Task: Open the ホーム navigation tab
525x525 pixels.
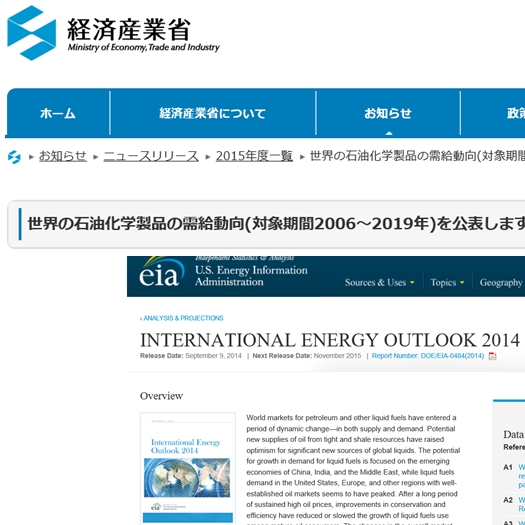Action: (58, 113)
